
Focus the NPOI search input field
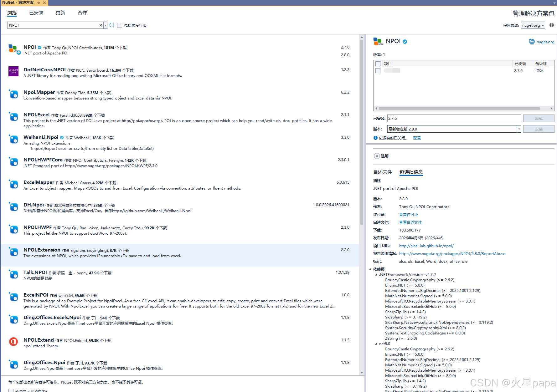[53, 25]
